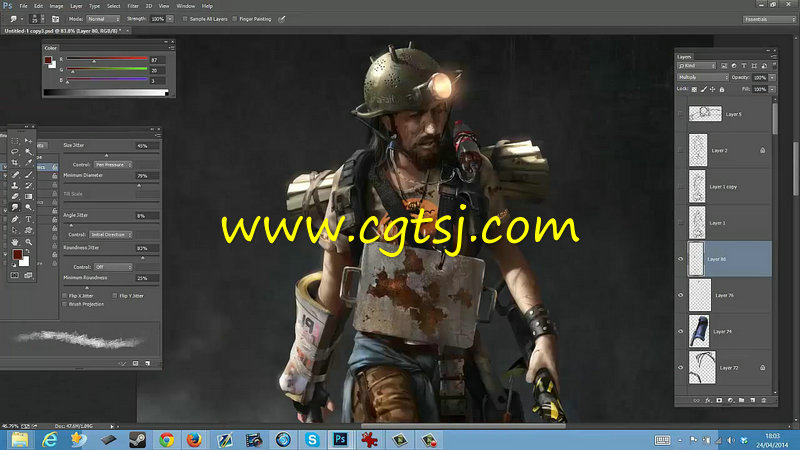Check Flip Y Jitter option

(115, 295)
